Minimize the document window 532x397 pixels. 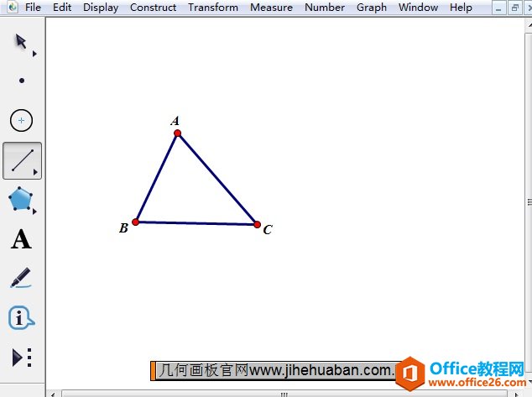tap(498, 8)
